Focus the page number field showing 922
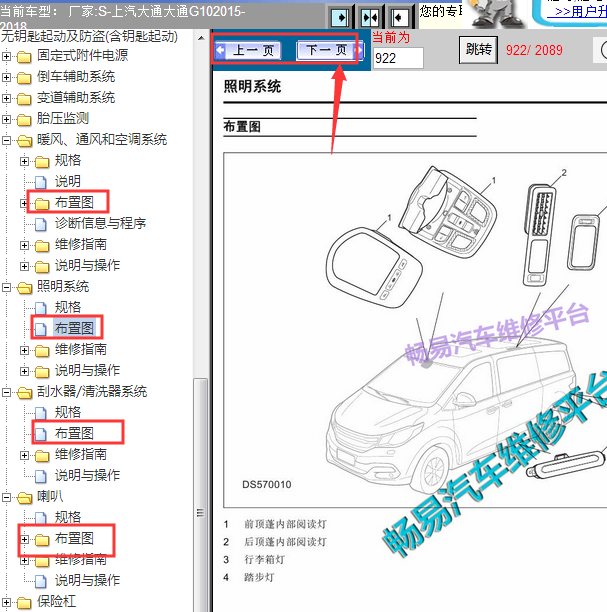 pyautogui.click(x=398, y=58)
